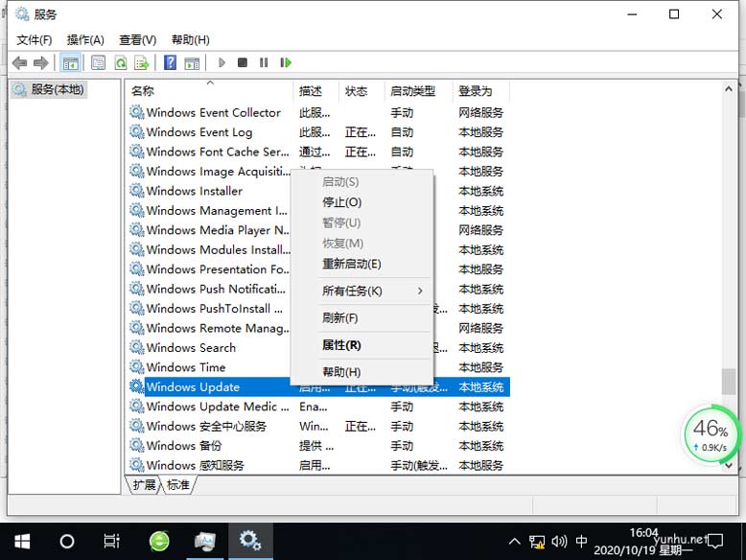Click the show/hide console tree icon

coord(70,63)
